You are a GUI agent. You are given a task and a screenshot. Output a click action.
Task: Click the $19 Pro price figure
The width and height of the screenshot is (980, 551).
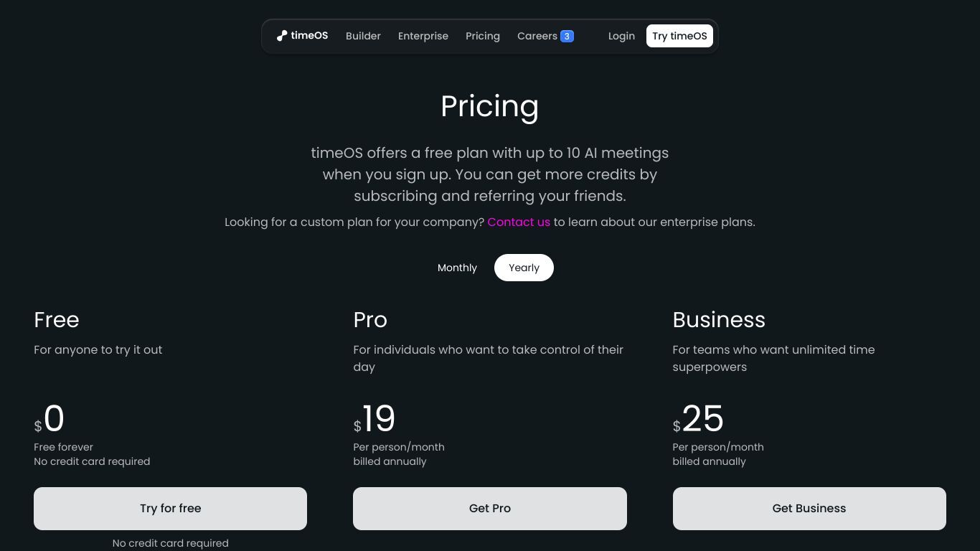[x=374, y=419]
